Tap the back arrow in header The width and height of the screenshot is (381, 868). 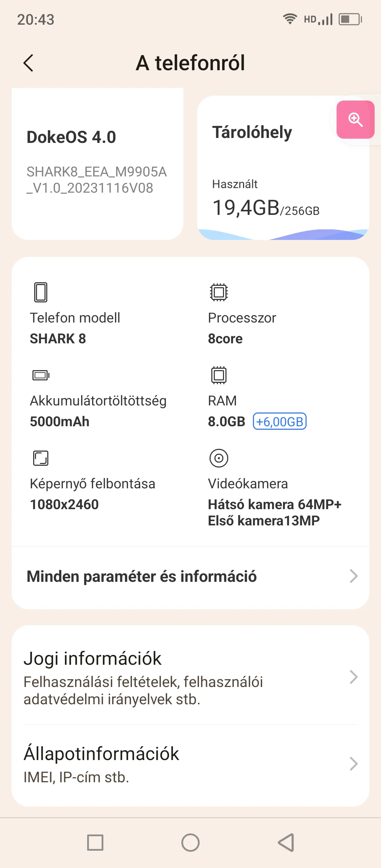point(28,63)
